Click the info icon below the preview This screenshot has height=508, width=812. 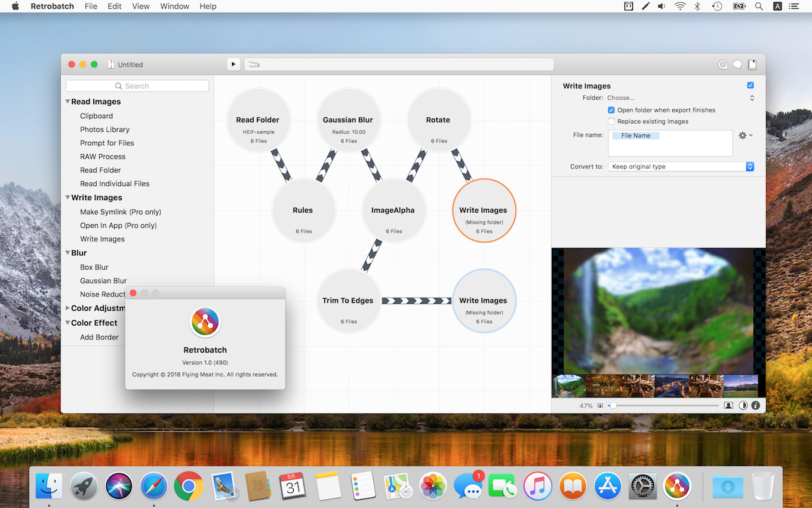tap(756, 405)
